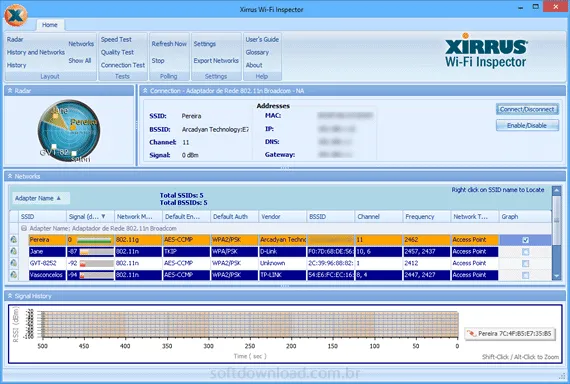The width and height of the screenshot is (570, 384).
Task: Click the D-Link vendor cell
Action: point(282,251)
